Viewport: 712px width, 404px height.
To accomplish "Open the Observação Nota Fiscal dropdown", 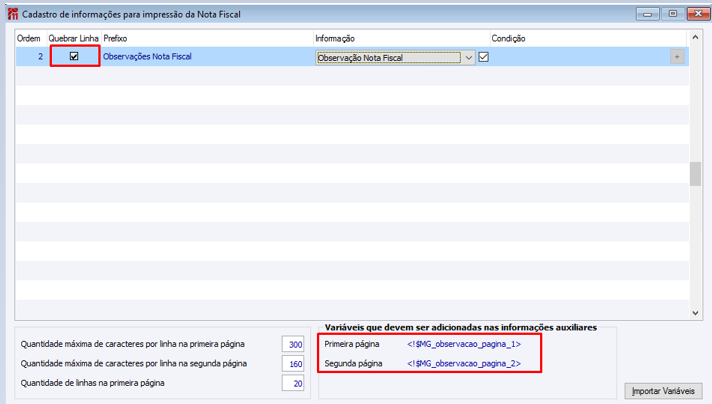I will click(469, 58).
